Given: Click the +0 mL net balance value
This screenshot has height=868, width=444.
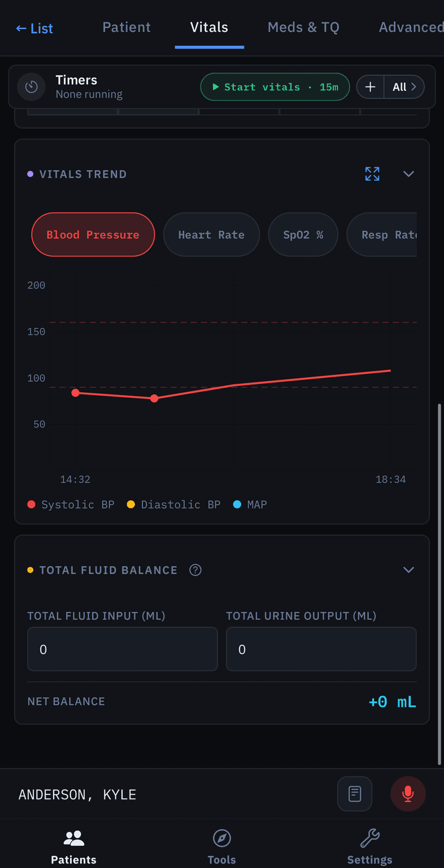Looking at the screenshot, I should (x=392, y=702).
